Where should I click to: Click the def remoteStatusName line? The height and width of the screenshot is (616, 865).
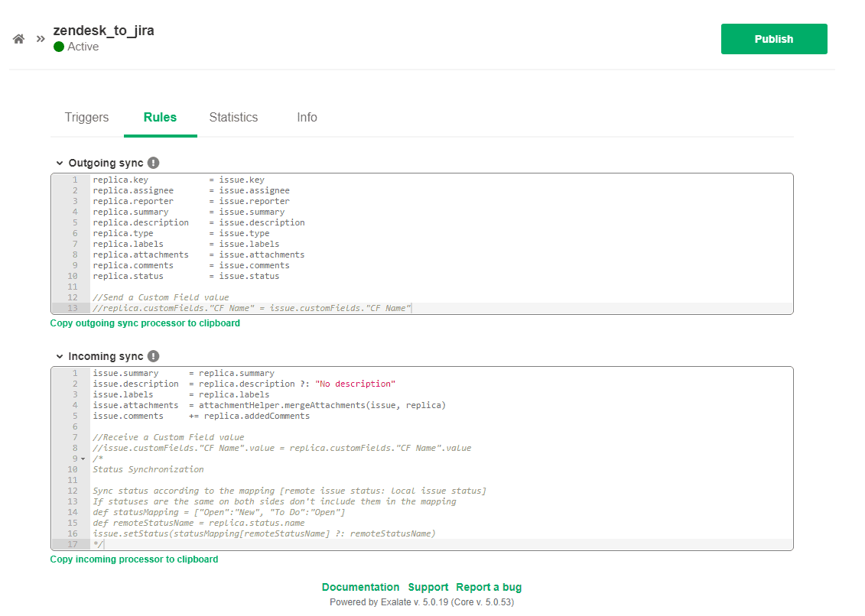coord(199,523)
